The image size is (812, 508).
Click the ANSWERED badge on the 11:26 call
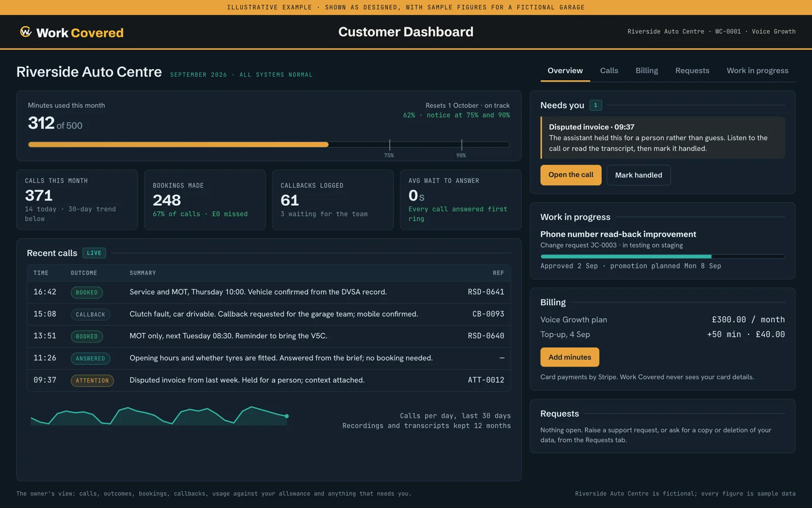(x=90, y=359)
